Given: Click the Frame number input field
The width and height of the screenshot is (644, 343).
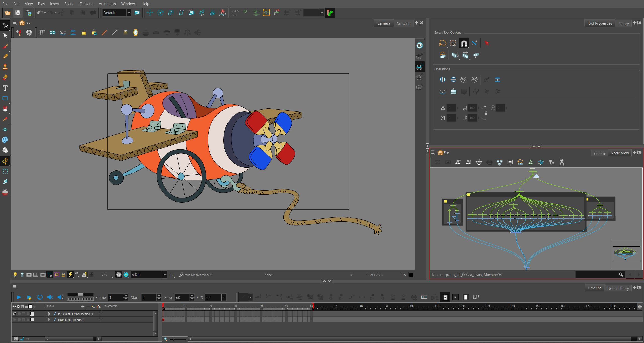Looking at the screenshot, I should point(115,297).
